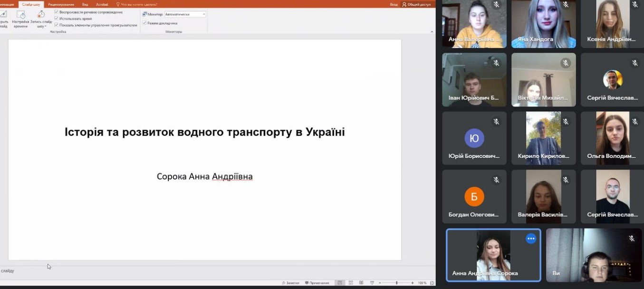Viewport: 644px width, 289px height.
Task: Click muted microphone icon on Яна Хандога tile
Action: pyautogui.click(x=566, y=5)
